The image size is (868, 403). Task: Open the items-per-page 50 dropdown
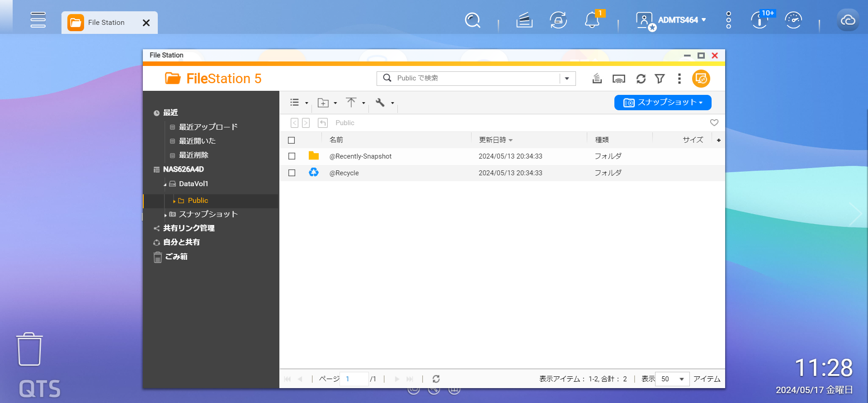pyautogui.click(x=672, y=379)
